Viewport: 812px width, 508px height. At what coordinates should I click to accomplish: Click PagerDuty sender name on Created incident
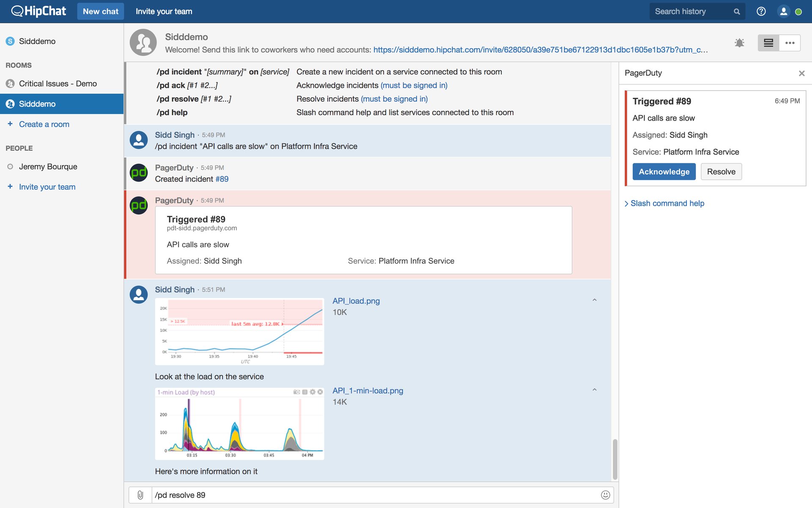[174, 168]
